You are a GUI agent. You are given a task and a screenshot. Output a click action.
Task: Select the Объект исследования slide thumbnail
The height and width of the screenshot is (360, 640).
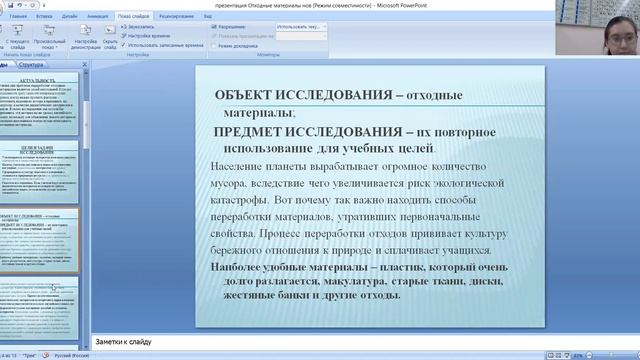39,240
